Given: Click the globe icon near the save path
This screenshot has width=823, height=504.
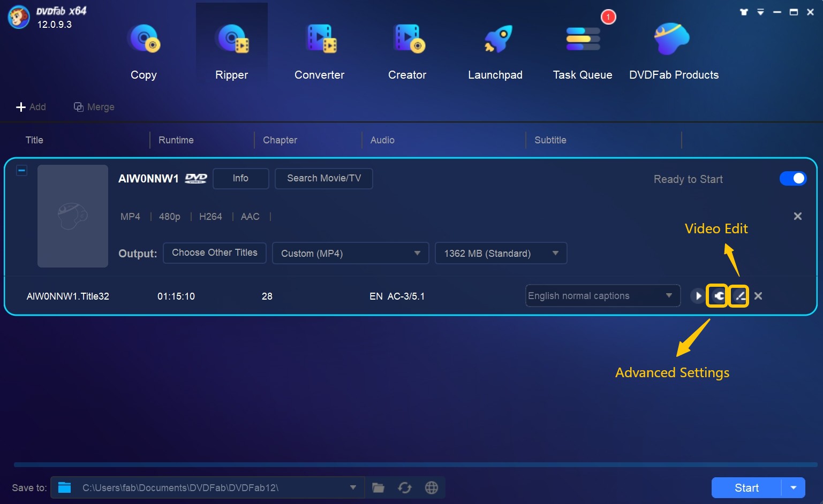Looking at the screenshot, I should point(432,487).
